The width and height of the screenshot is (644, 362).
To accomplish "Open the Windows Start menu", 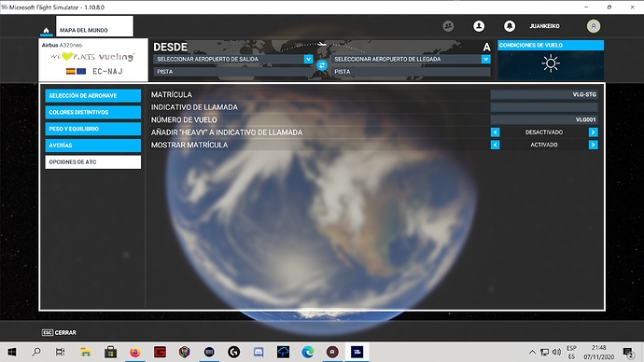I will 12,352.
